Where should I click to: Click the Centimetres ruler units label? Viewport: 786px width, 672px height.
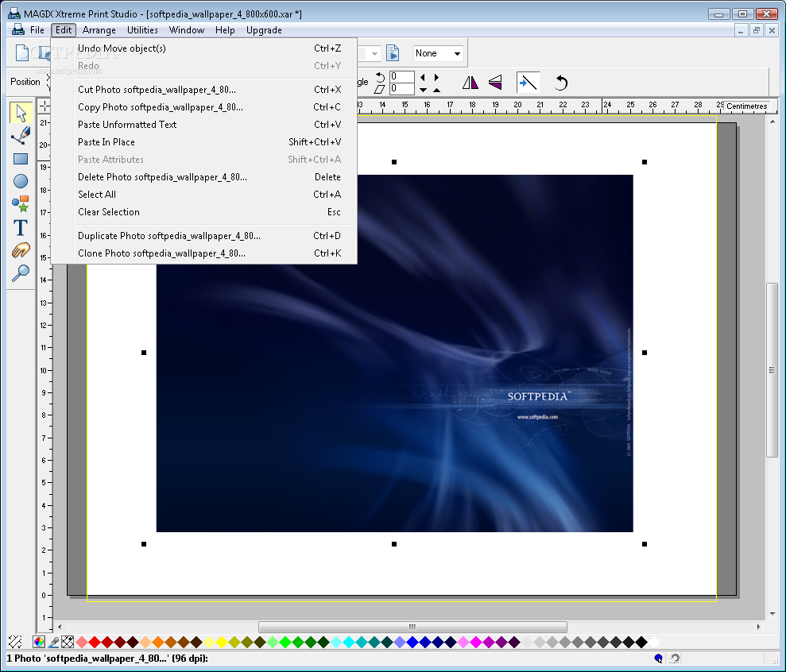tap(747, 106)
